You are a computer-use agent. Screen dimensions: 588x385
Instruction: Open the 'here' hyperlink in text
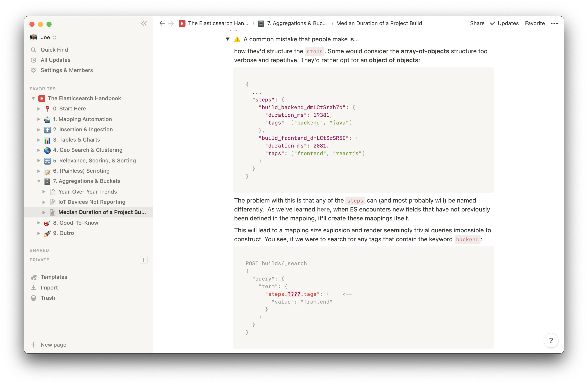[x=323, y=209]
